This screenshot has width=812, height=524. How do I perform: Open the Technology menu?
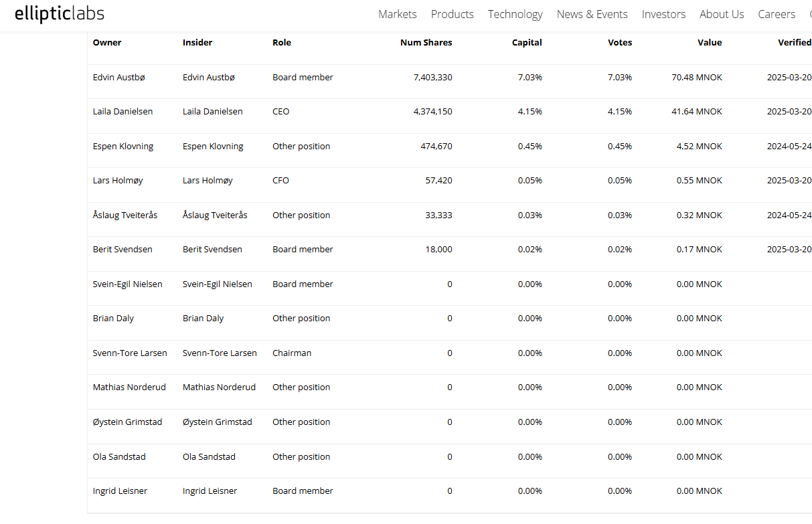tap(515, 14)
